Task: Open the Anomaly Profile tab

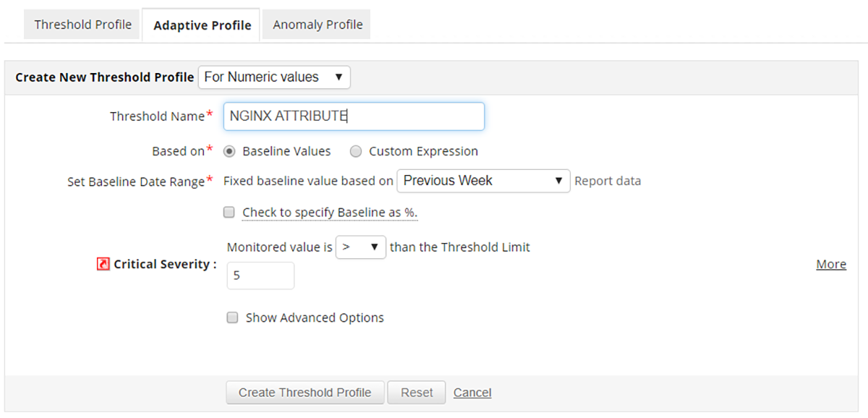Action: 318,25
